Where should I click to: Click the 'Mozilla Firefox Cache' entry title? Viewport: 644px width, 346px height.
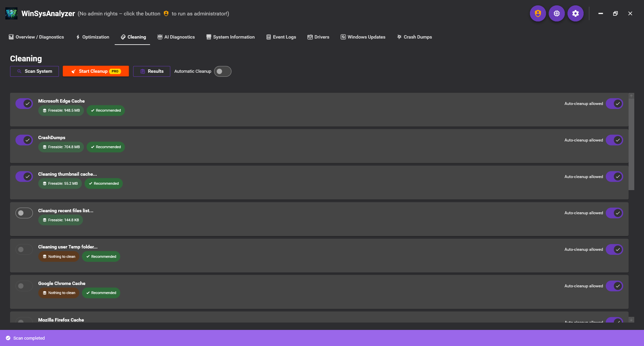pyautogui.click(x=61, y=320)
